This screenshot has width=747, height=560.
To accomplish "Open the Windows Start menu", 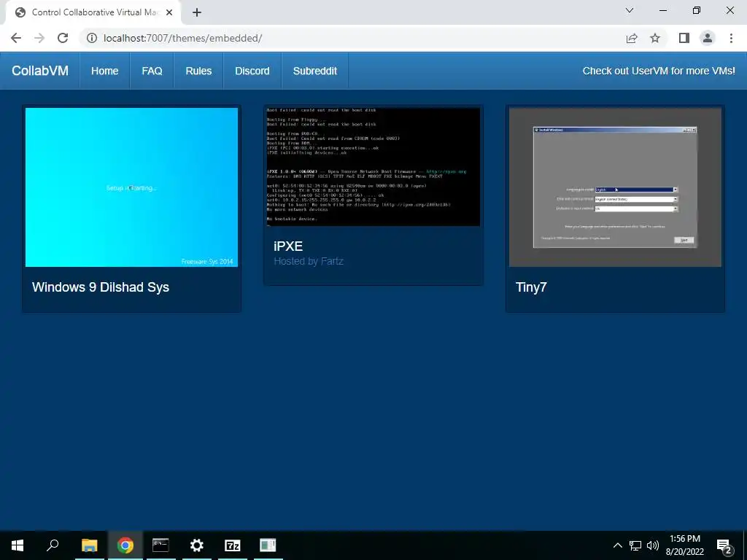I will click(x=18, y=545).
